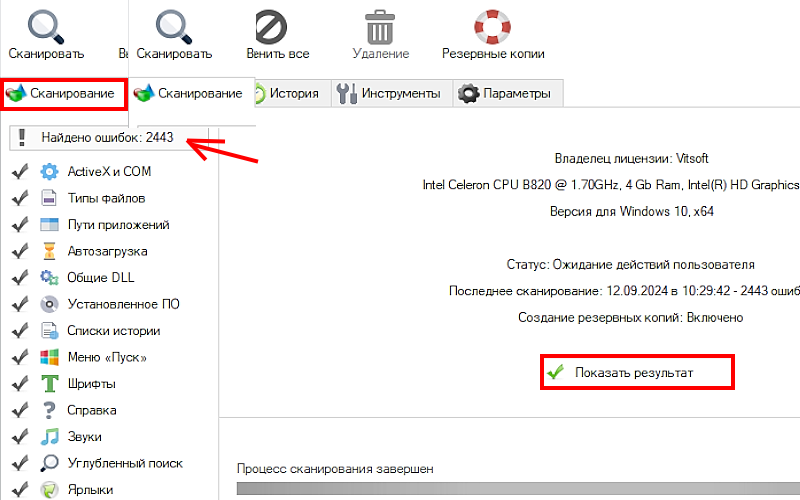Select the Общие DLL gears icon

point(49,278)
